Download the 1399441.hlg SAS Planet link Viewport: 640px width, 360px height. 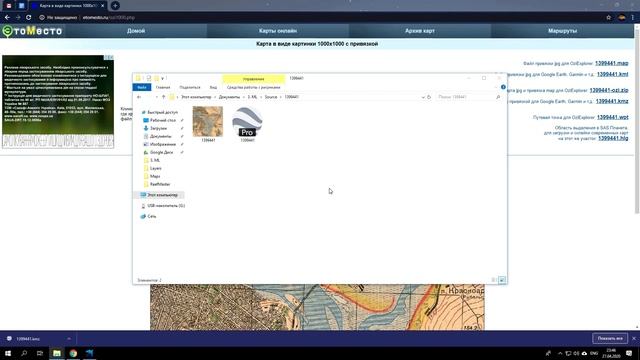613,138
